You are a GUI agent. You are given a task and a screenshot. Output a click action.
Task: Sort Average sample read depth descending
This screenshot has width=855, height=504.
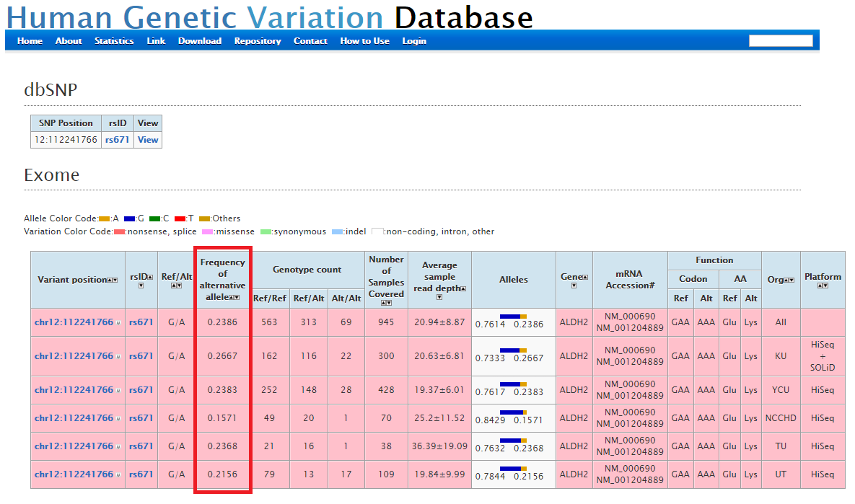click(439, 297)
